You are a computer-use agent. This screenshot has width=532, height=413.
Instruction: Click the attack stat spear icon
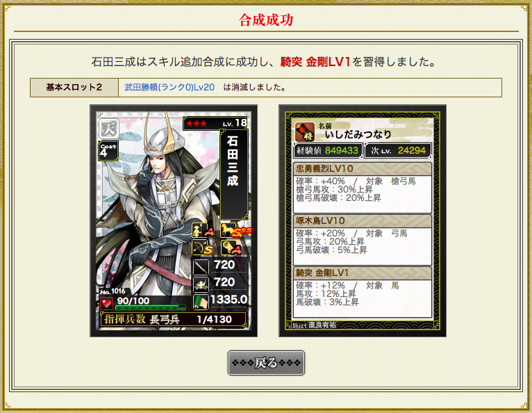[x=201, y=266]
